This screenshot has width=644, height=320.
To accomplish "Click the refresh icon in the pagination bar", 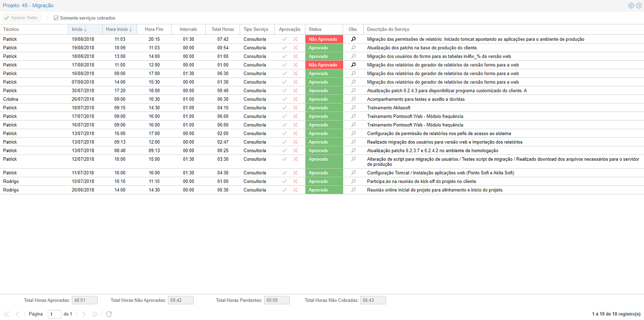I will pyautogui.click(x=109, y=314).
